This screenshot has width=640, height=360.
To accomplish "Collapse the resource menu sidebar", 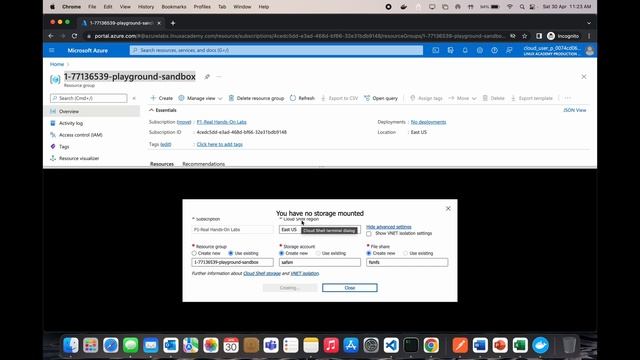I will point(134,98).
